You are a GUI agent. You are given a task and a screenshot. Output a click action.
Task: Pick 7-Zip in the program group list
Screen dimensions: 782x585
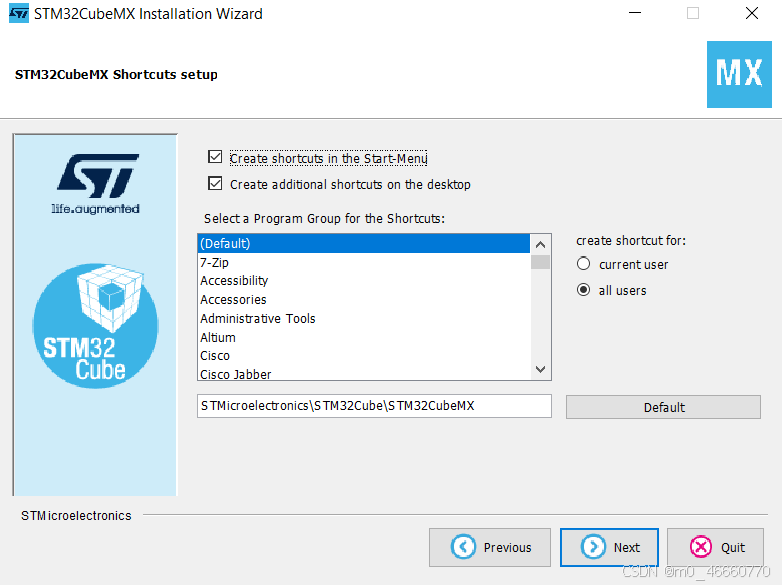364,262
